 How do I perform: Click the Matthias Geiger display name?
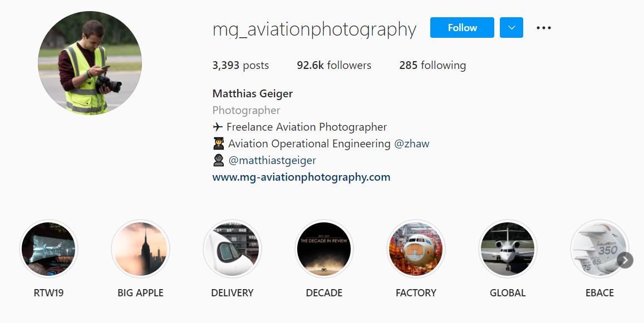(253, 93)
